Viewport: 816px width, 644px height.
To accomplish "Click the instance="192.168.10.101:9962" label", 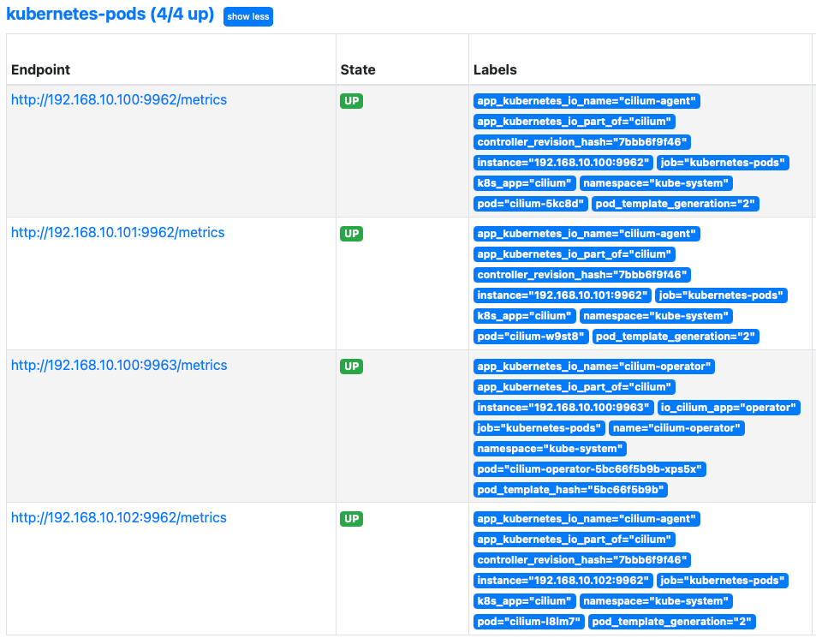I will tap(563, 295).
